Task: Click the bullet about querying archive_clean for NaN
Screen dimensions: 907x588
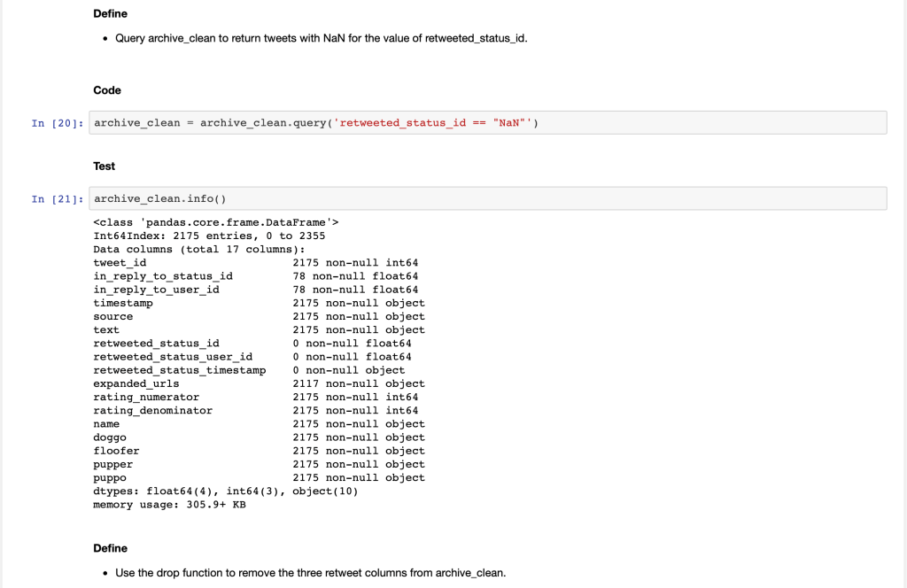Action: (x=321, y=39)
